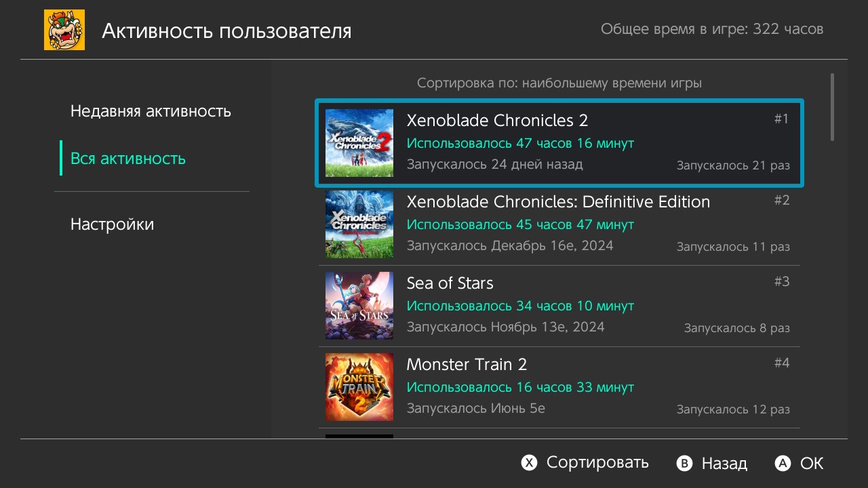Screen dimensions: 868x488
Task: Click the B button icon
Action: pyautogui.click(x=685, y=464)
